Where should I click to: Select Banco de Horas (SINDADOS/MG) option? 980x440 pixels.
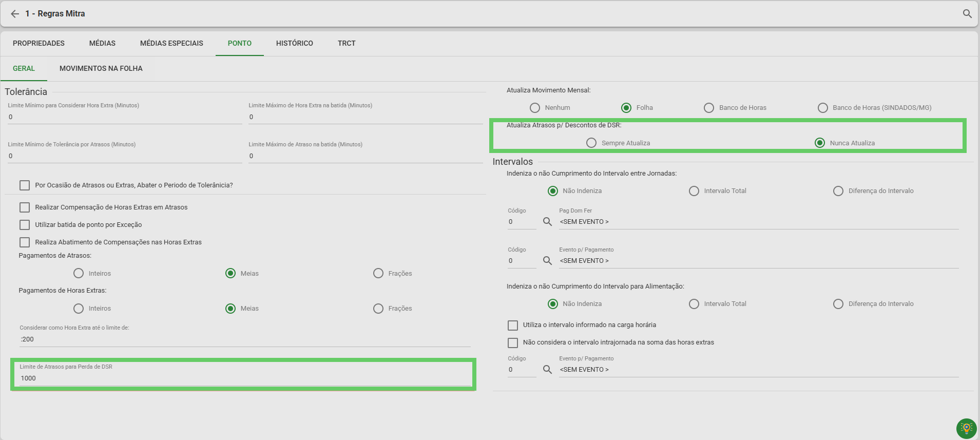pyautogui.click(x=823, y=108)
